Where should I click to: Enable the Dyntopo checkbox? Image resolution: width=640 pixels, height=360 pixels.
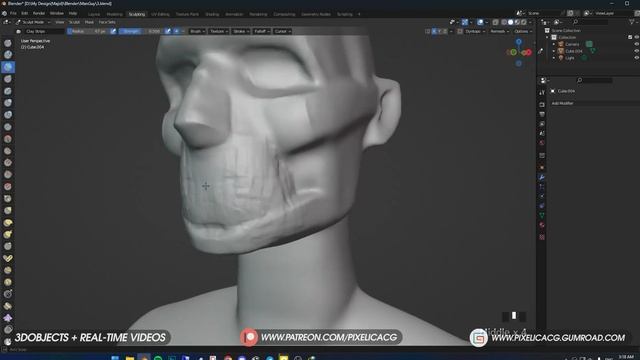pos(460,31)
